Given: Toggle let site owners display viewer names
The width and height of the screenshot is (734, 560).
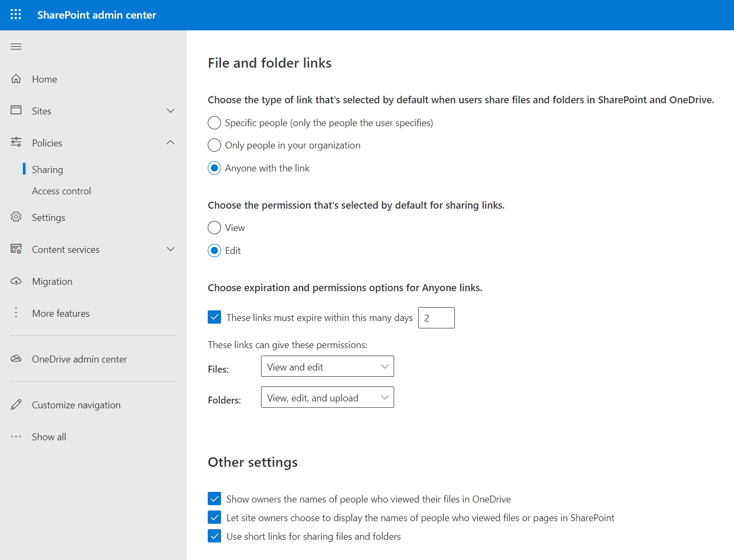Looking at the screenshot, I should pos(214,517).
